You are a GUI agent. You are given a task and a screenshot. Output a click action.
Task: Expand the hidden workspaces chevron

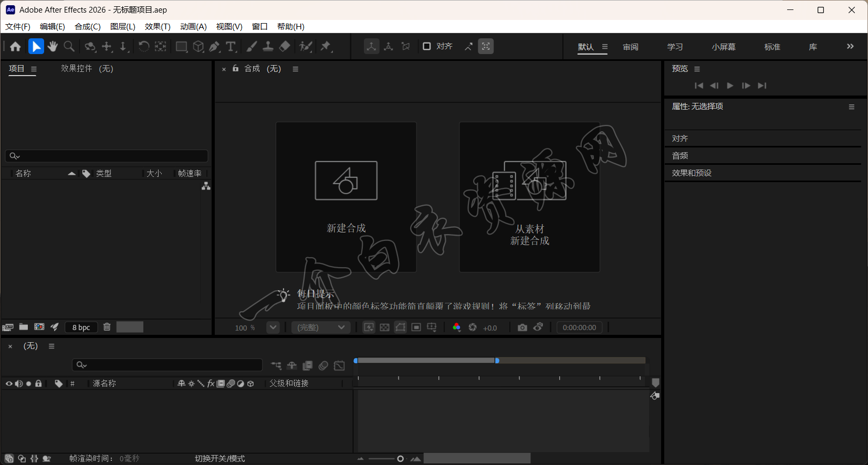(x=850, y=47)
